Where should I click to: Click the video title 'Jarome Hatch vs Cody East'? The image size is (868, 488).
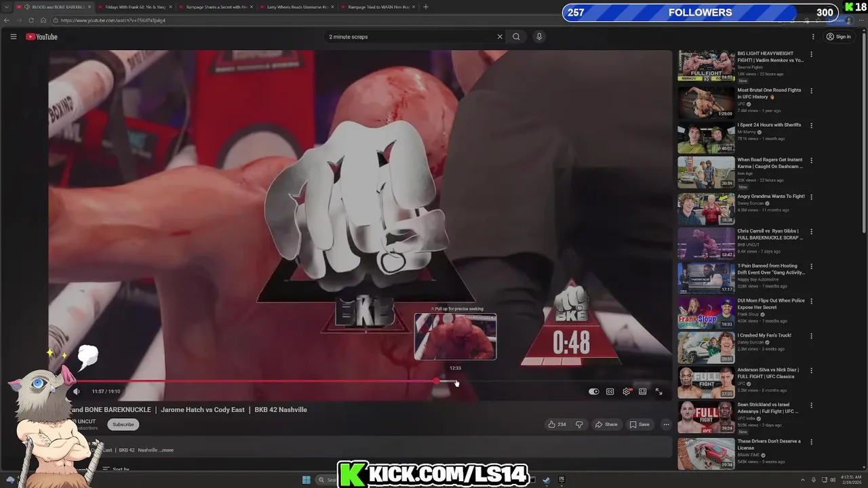(203, 410)
